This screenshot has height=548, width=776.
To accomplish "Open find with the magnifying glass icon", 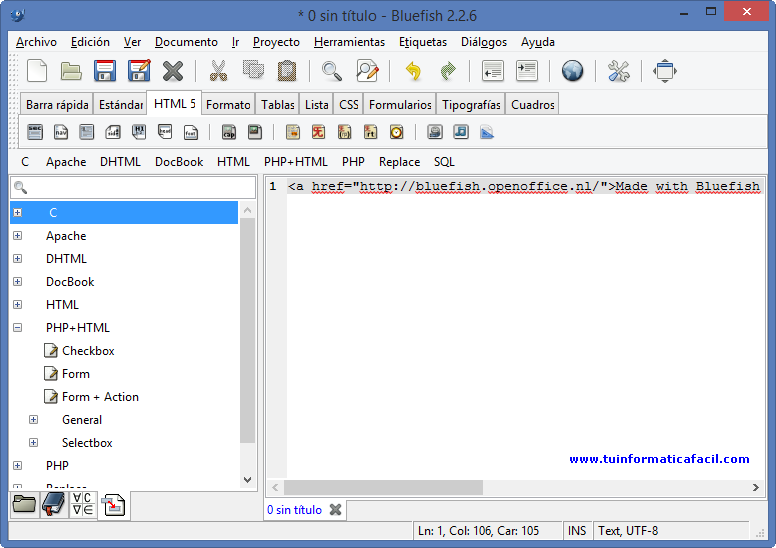I will 331,71.
